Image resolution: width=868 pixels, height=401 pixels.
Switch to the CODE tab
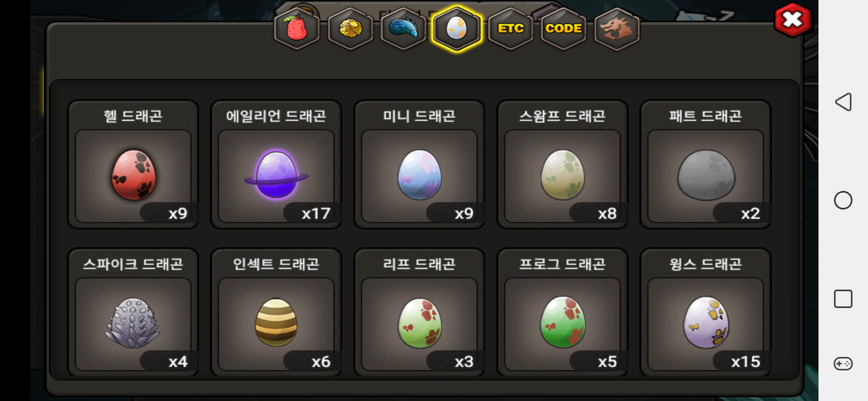click(564, 28)
